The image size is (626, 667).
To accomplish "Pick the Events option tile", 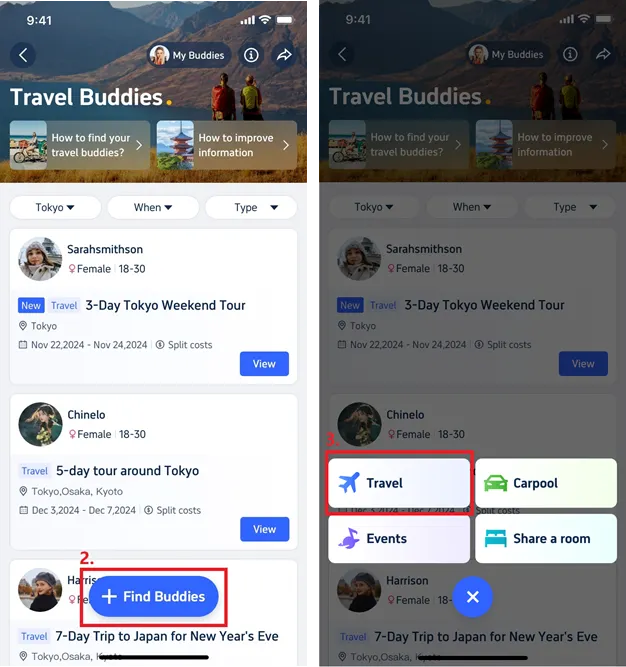I will 399,539.
